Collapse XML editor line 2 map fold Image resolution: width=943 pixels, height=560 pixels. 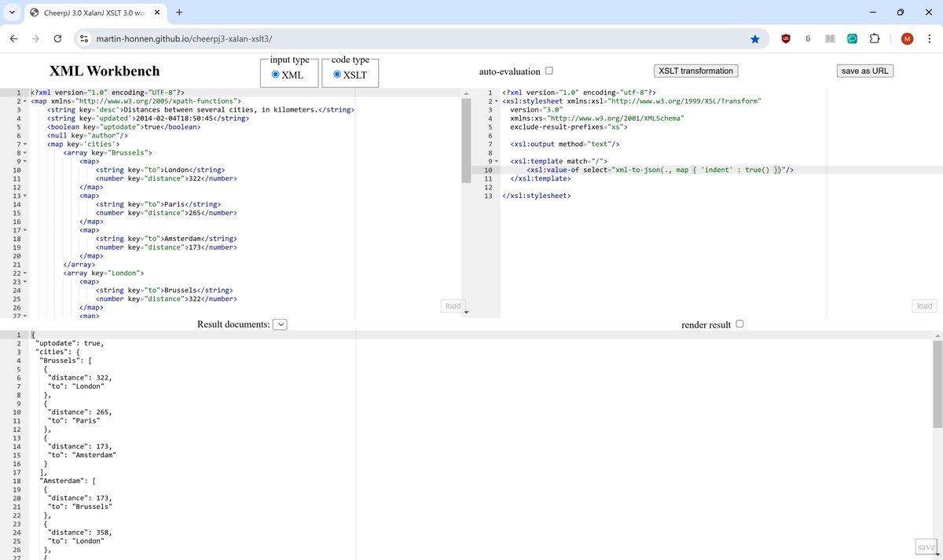[25, 101]
